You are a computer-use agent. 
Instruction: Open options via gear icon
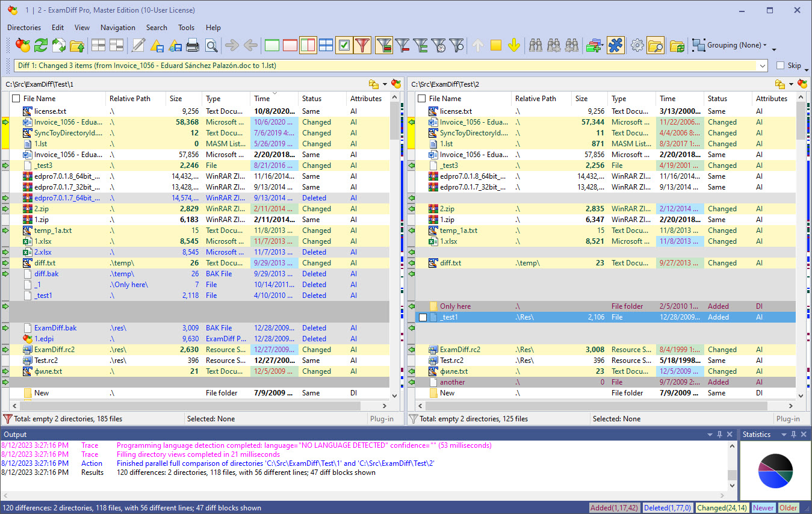[x=637, y=45]
